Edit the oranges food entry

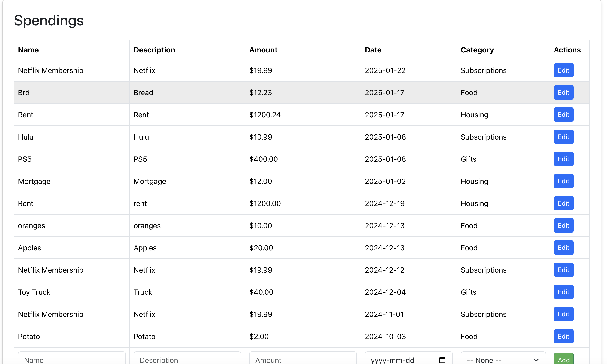563,225
